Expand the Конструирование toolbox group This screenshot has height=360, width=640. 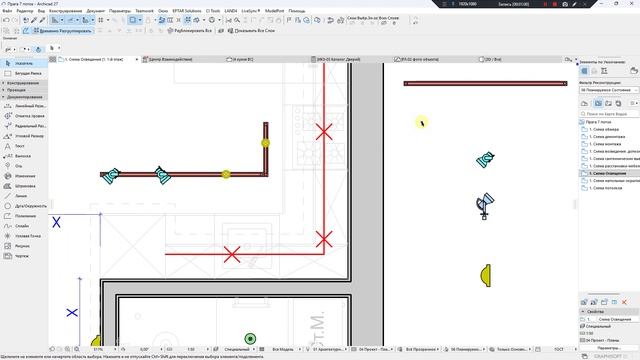pyautogui.click(x=24, y=83)
